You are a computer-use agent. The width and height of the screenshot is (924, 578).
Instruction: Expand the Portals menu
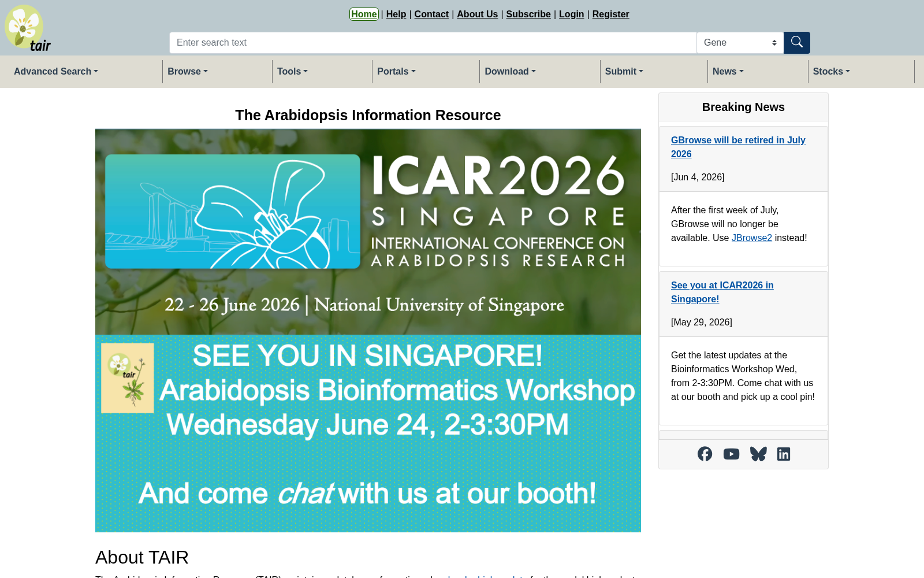coord(396,72)
